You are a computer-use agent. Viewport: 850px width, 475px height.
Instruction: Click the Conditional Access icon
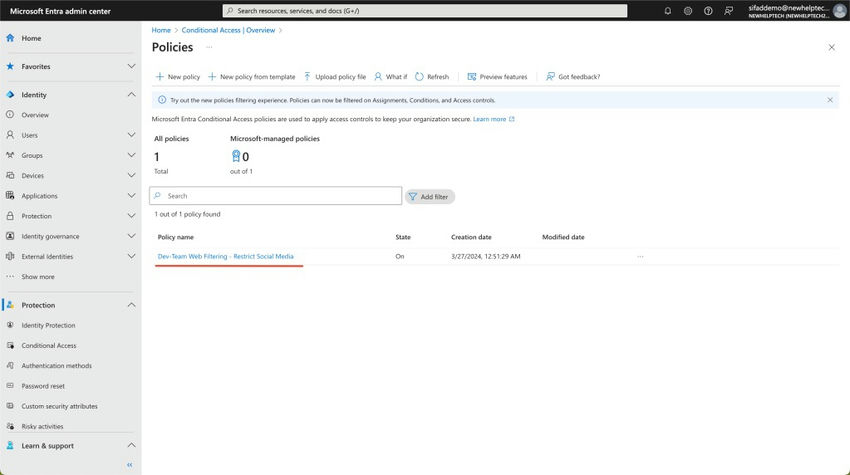pyautogui.click(x=10, y=345)
